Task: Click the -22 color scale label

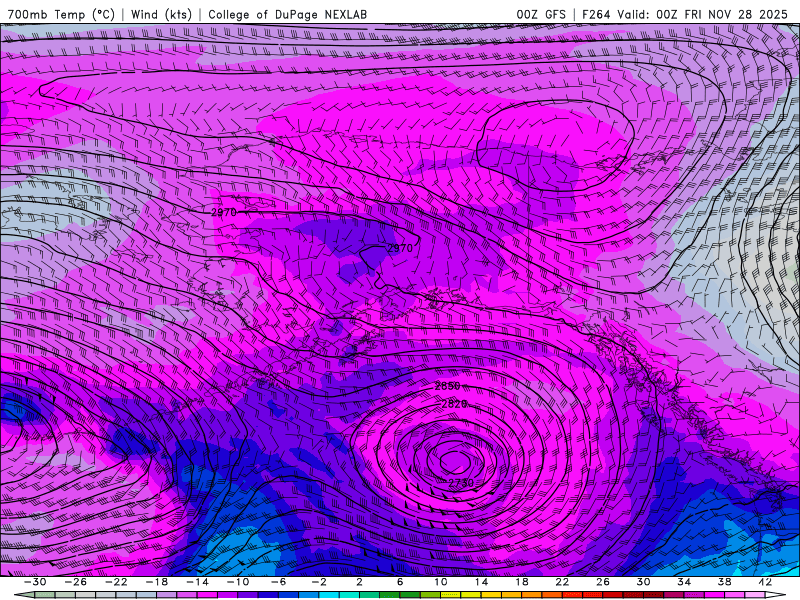Action: (116, 582)
